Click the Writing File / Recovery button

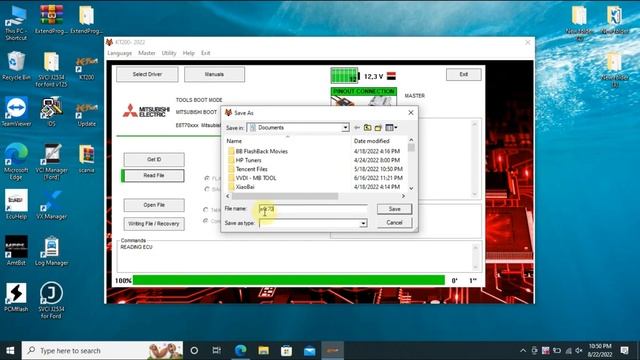pos(154,224)
